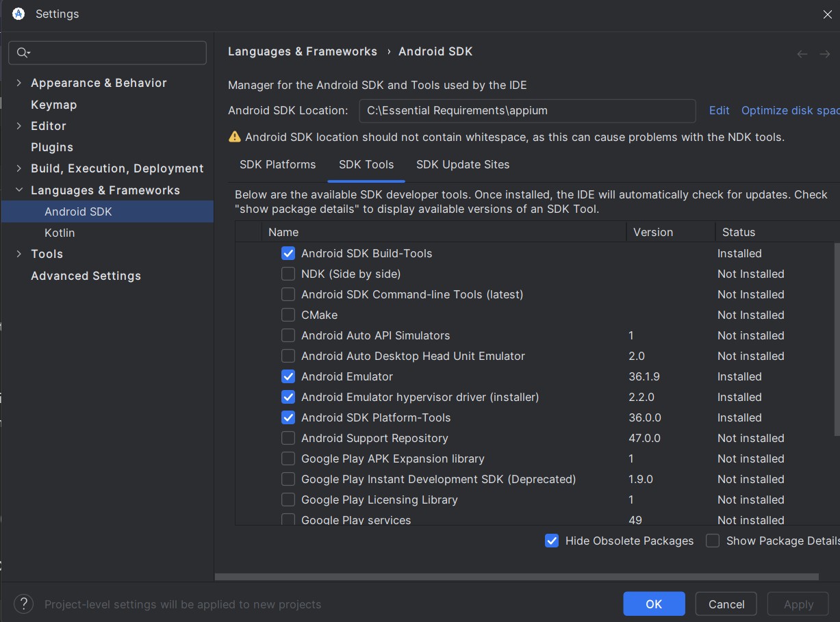Check the NDK (Side by side) checkbox

[x=288, y=274]
